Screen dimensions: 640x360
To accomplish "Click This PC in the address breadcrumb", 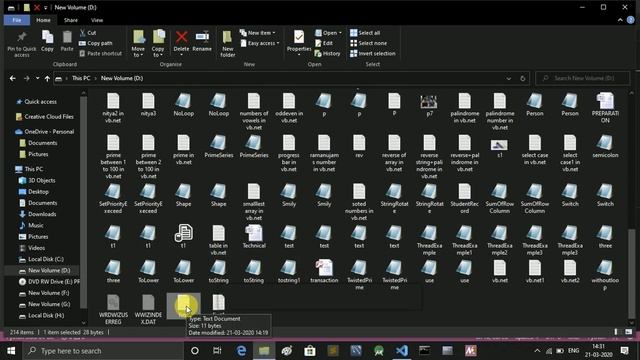I will pyautogui.click(x=81, y=78).
